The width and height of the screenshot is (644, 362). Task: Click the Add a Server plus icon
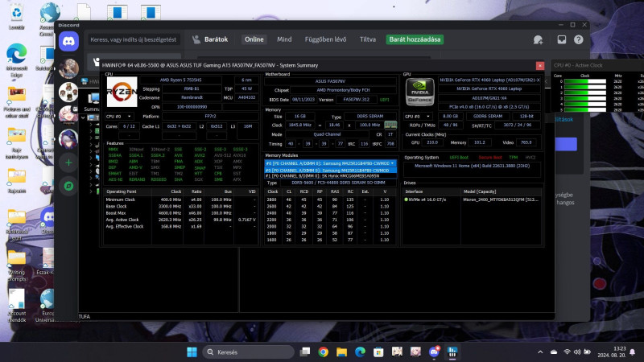pos(68,162)
